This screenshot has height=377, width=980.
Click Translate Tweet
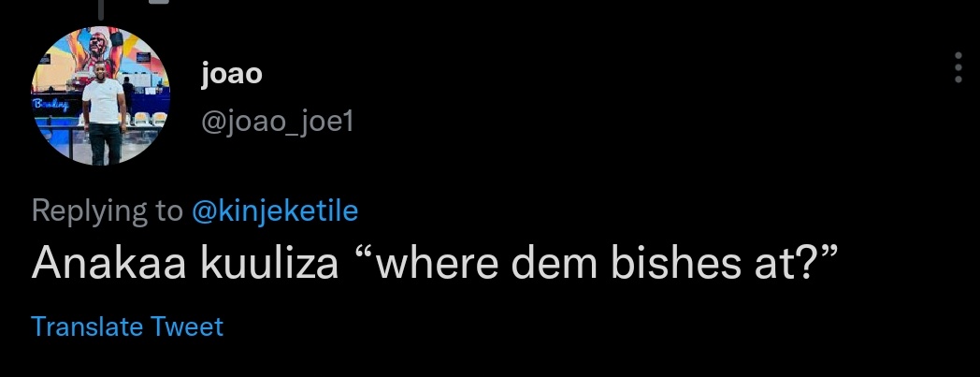point(127,326)
